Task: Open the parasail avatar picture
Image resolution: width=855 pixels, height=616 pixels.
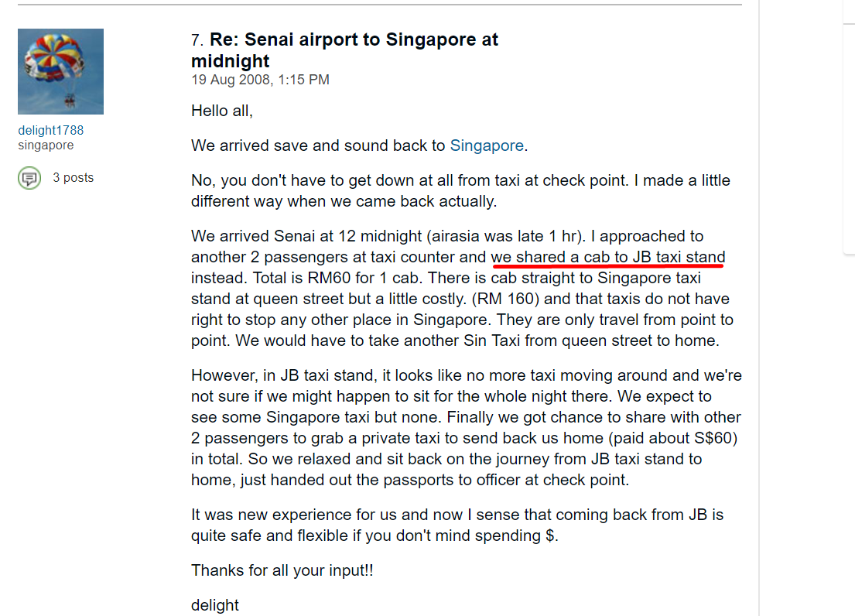Action: pyautogui.click(x=60, y=71)
